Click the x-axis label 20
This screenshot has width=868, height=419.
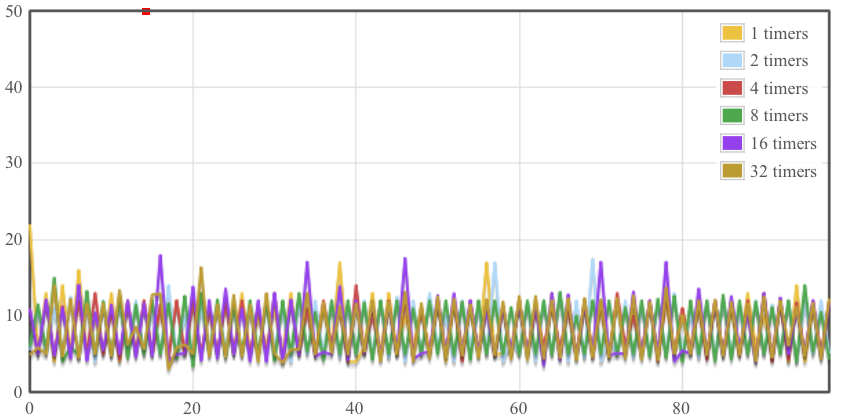192,408
